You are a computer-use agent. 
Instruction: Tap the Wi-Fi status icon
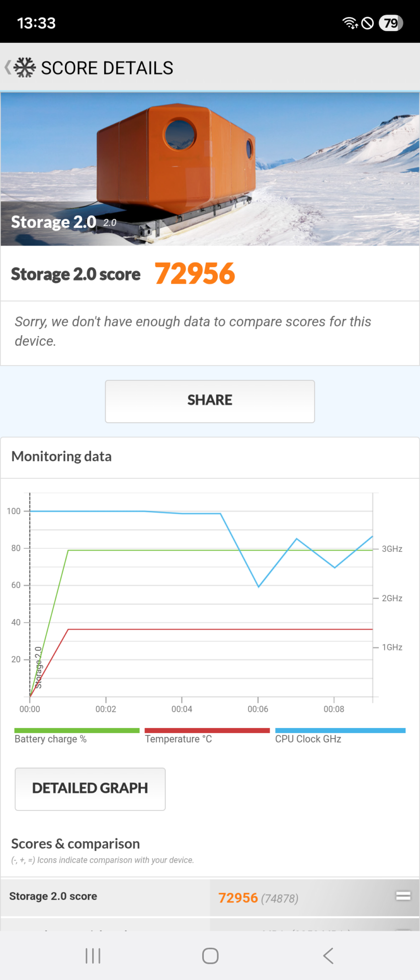[350, 23]
